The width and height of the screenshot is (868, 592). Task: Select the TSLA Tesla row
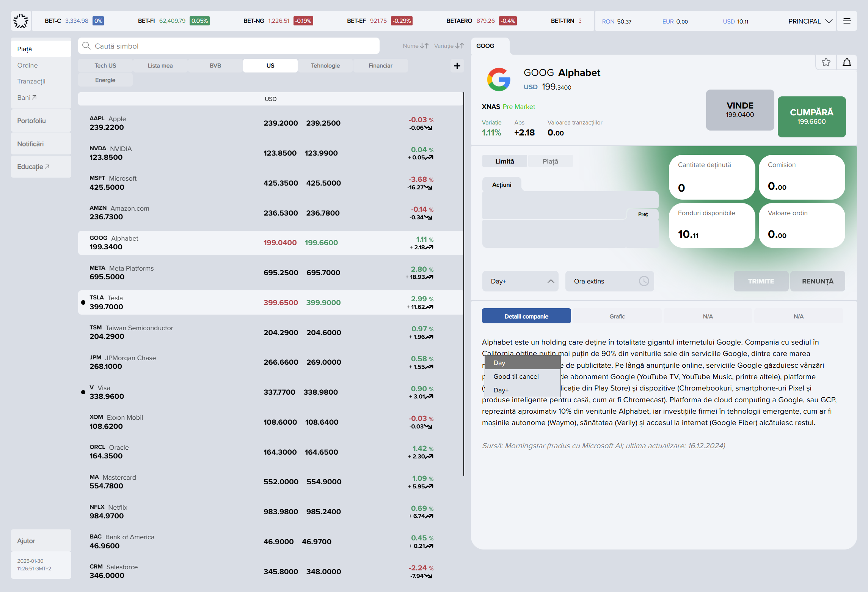coord(271,302)
